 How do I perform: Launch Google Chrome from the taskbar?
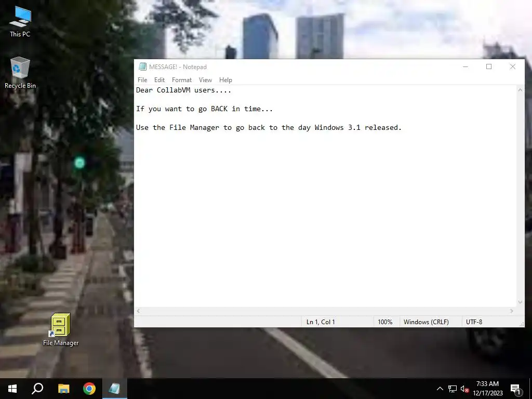click(x=89, y=389)
